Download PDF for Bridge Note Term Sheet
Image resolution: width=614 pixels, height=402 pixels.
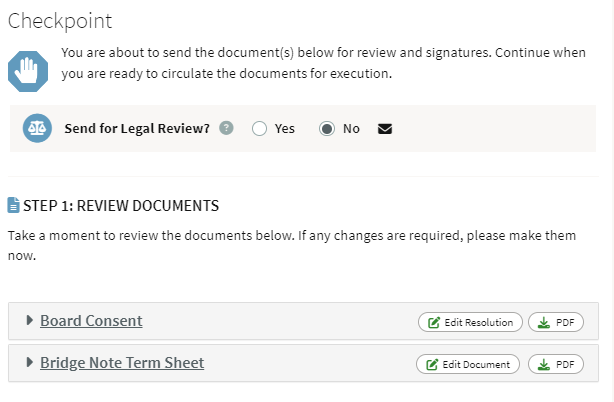tap(556, 364)
